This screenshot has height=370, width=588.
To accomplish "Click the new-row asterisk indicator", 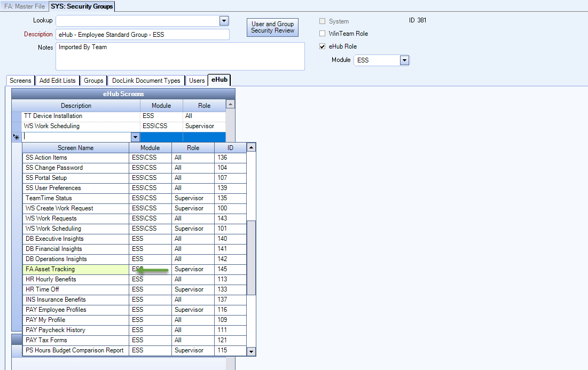I will coord(16,137).
